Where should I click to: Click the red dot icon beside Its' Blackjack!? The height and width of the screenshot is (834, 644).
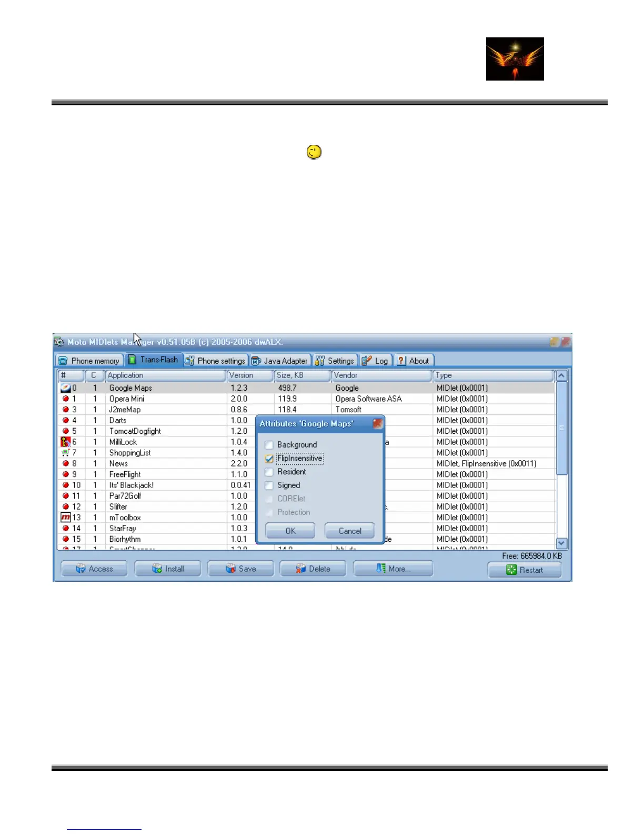click(66, 485)
